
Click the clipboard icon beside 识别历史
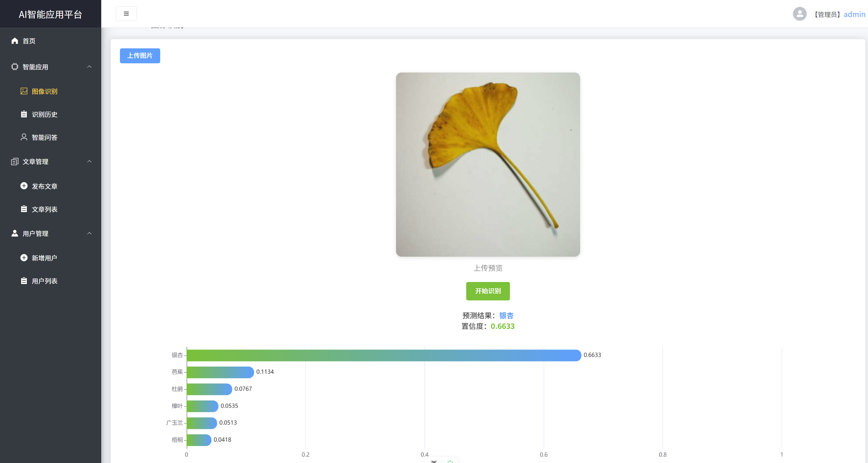coord(24,114)
